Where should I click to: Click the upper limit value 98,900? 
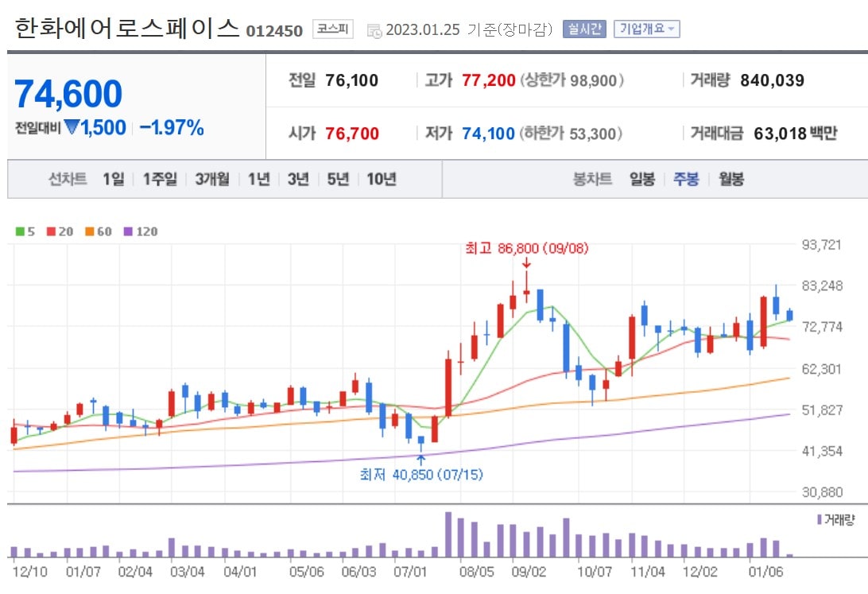coord(593,81)
